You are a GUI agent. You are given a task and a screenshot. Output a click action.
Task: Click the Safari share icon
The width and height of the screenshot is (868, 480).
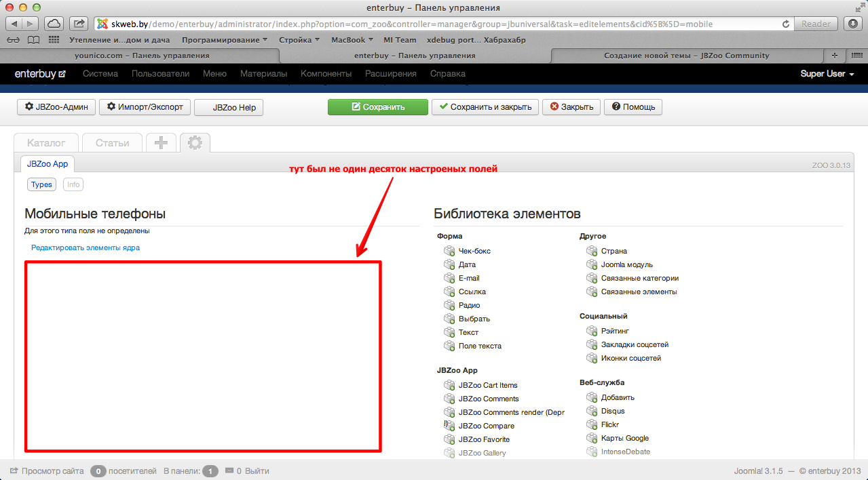click(79, 24)
